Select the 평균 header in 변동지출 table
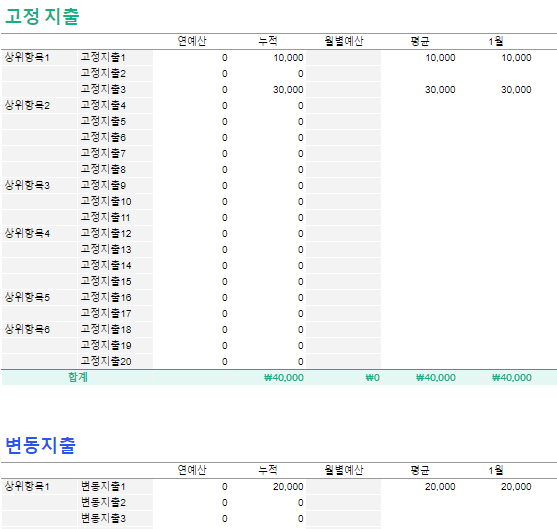The image size is (557, 529). pos(420,470)
